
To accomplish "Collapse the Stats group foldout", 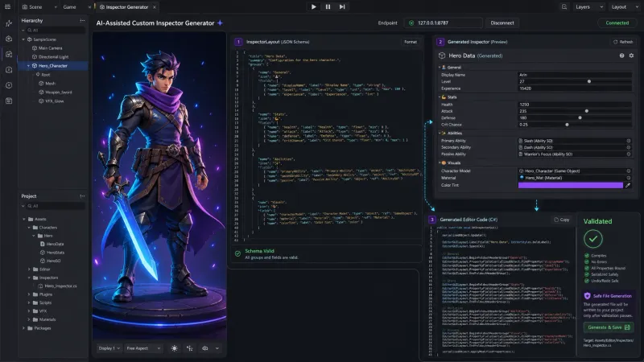I will tap(440, 97).
